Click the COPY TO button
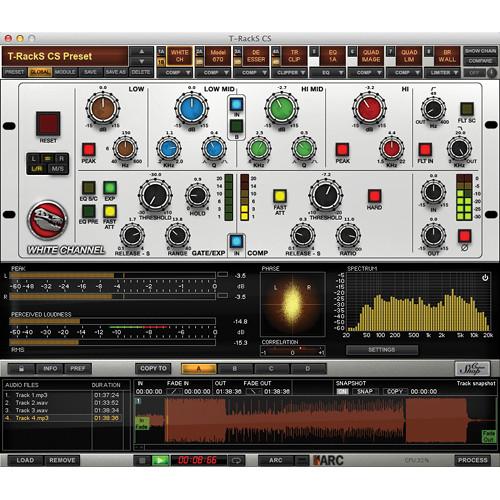This screenshot has height=500, width=500. tap(153, 369)
